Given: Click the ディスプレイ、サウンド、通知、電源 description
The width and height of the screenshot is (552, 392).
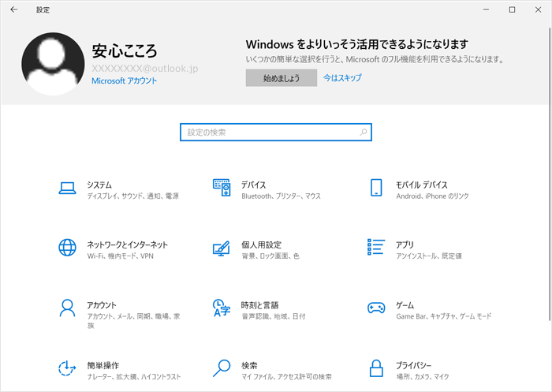Looking at the screenshot, I should tap(133, 196).
